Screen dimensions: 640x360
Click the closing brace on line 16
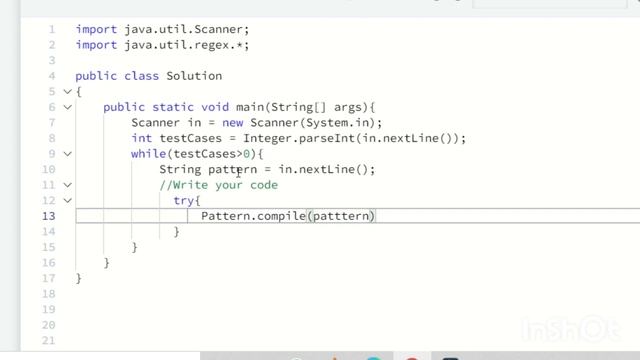click(107, 263)
